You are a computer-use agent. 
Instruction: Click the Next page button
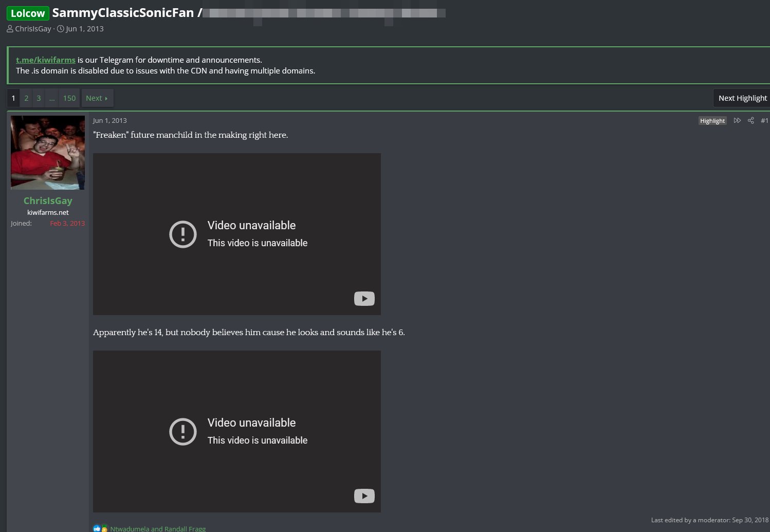point(97,98)
